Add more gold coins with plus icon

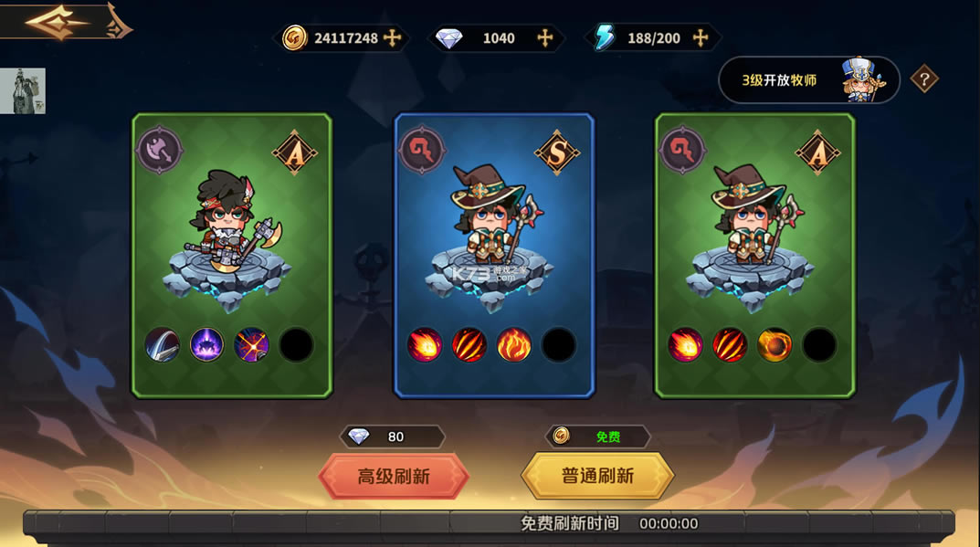(393, 38)
